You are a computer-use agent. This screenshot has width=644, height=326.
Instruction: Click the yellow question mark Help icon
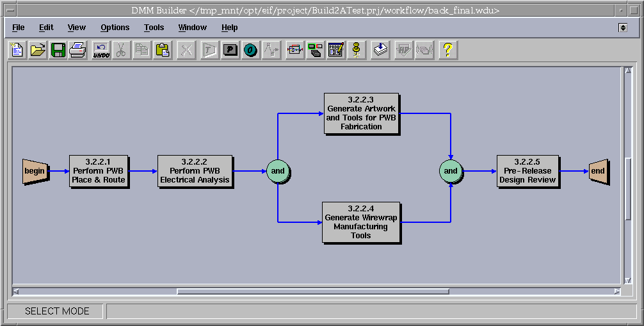447,50
